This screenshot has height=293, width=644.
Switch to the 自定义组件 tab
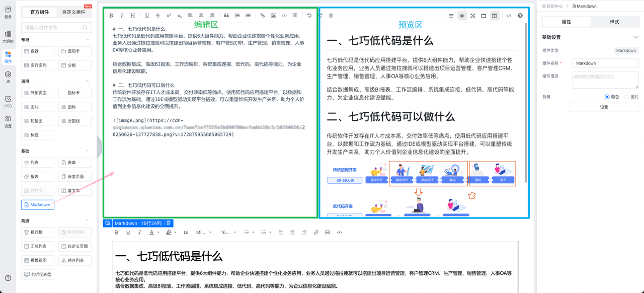click(73, 12)
